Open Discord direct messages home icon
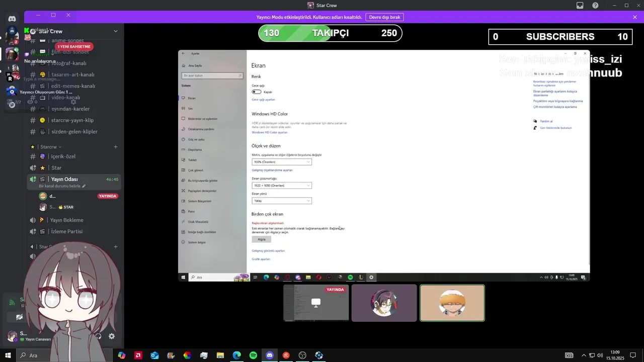 tap(12, 19)
